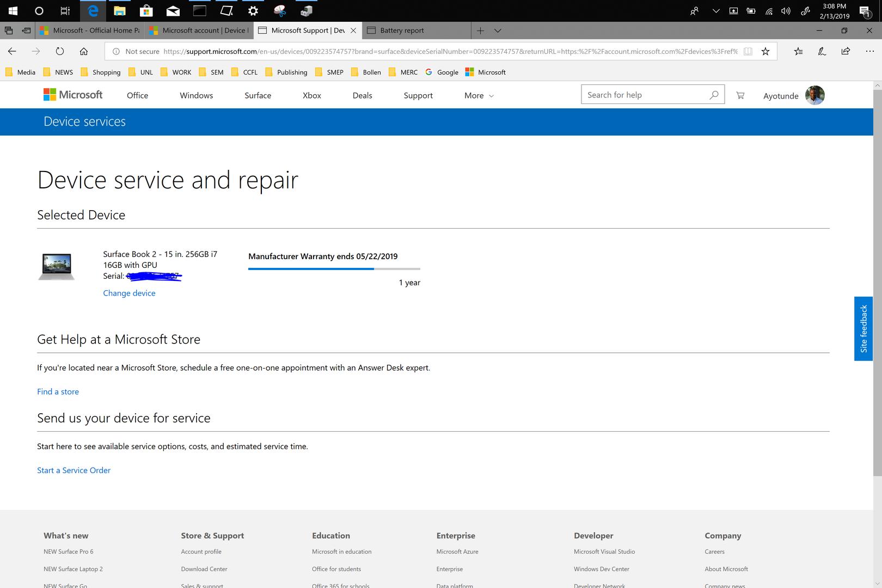Viewport: 882px width, 588px height.
Task: Add this page to favorites star
Action: click(x=765, y=51)
